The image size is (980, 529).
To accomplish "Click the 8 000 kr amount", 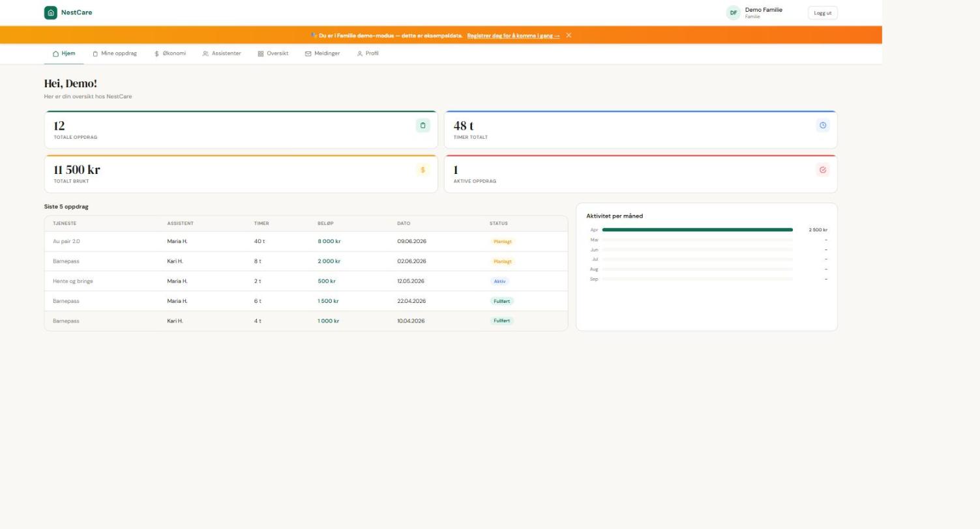I will (x=329, y=242).
